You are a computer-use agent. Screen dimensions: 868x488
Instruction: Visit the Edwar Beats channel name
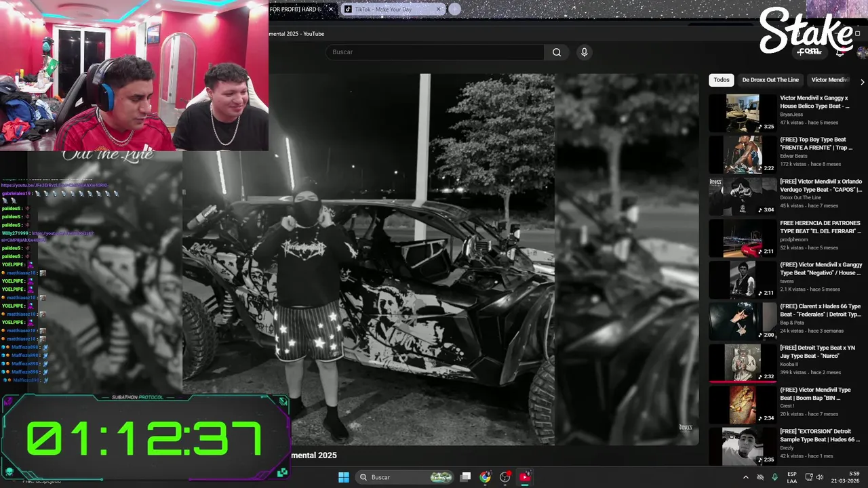pos(794,157)
